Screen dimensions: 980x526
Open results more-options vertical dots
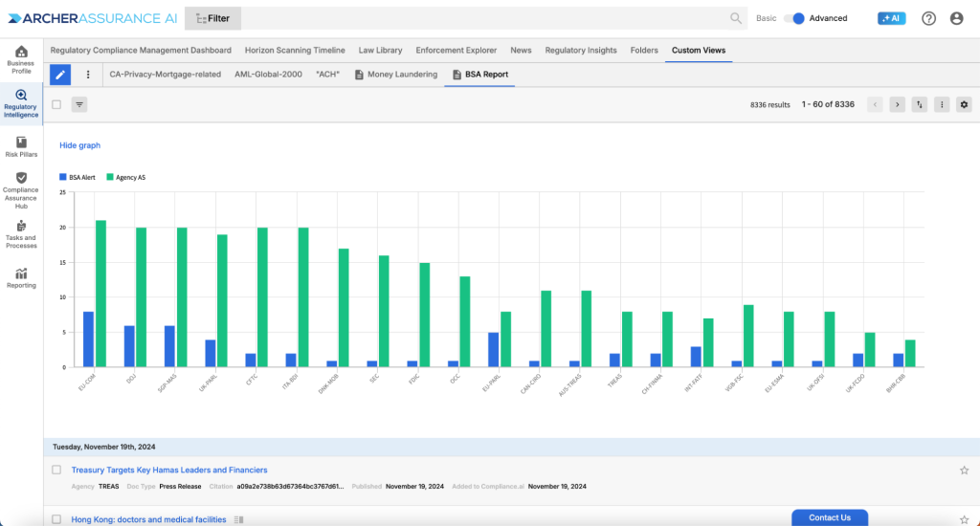click(x=942, y=105)
